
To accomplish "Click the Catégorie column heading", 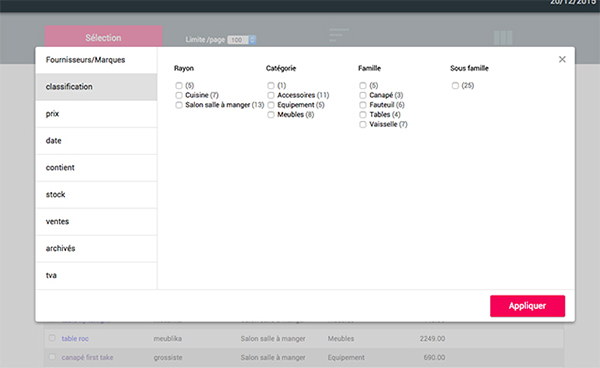I will point(281,68).
